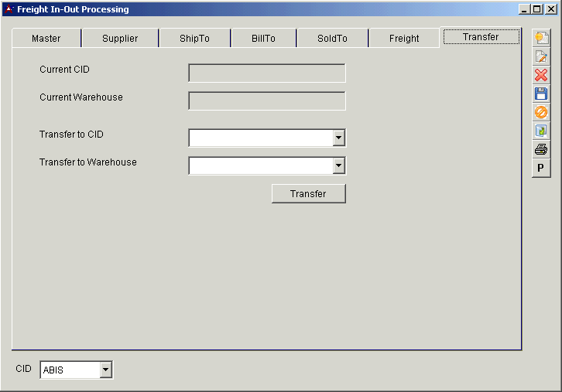
Task: Open the CID dropdown showing ABIS
Action: pyautogui.click(x=105, y=370)
